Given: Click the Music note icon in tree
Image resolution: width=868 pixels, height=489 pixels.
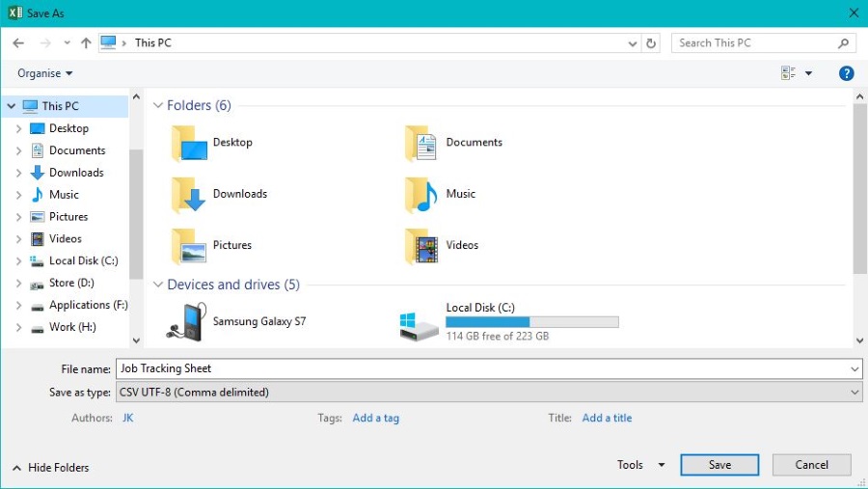Looking at the screenshot, I should coord(37,195).
